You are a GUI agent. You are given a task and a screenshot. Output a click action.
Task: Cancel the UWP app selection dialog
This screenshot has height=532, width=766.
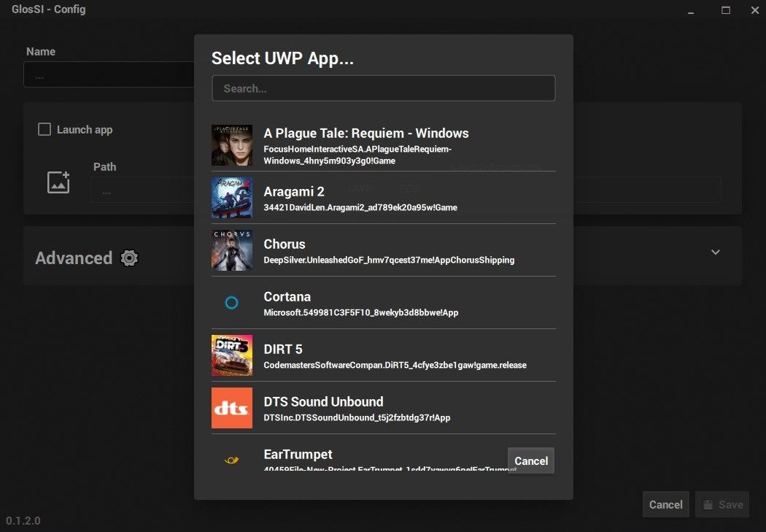531,460
